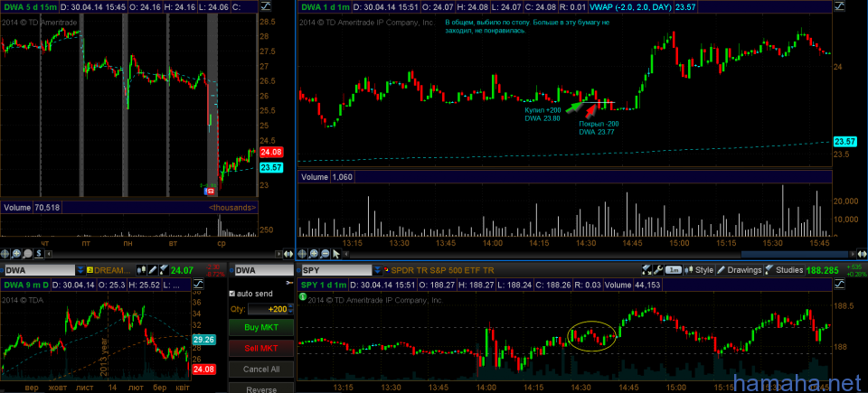Click right scroll arrow under DWA 15m chart
The width and height of the screenshot is (868, 393).
pyautogui.click(x=278, y=254)
